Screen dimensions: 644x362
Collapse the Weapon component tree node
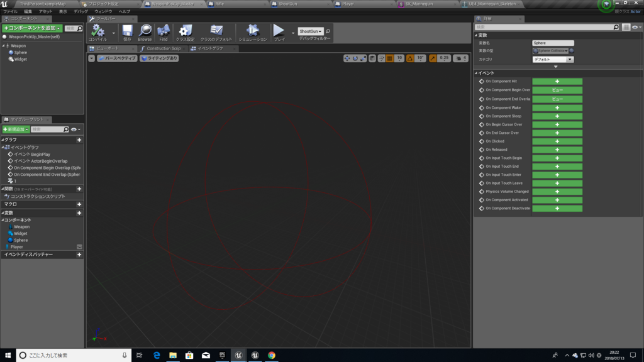tap(4, 46)
